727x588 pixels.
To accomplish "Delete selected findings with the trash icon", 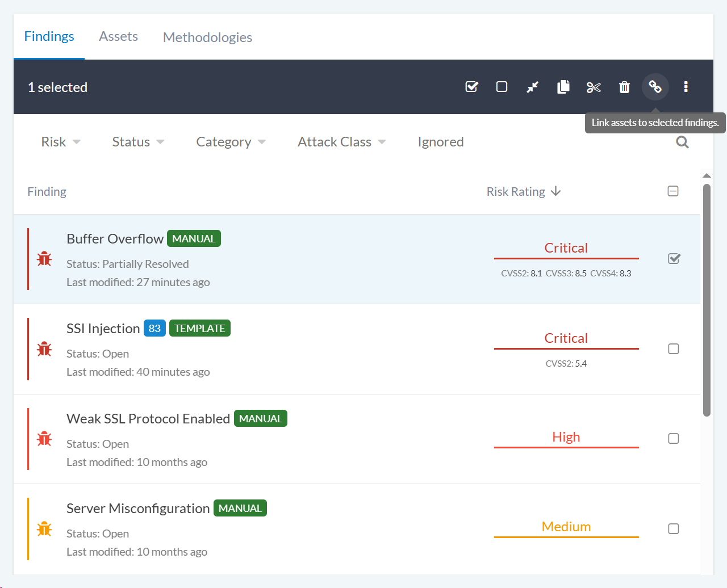I will (624, 87).
